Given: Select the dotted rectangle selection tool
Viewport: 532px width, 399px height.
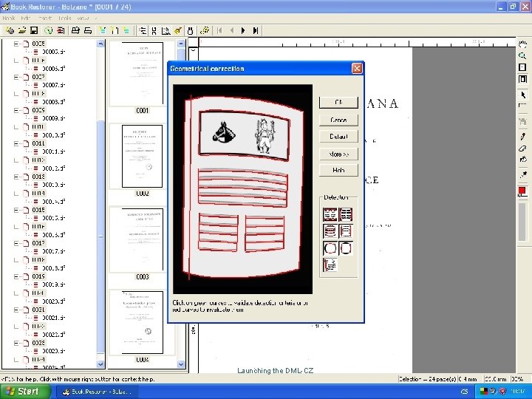Looking at the screenshot, I should click(x=522, y=106).
